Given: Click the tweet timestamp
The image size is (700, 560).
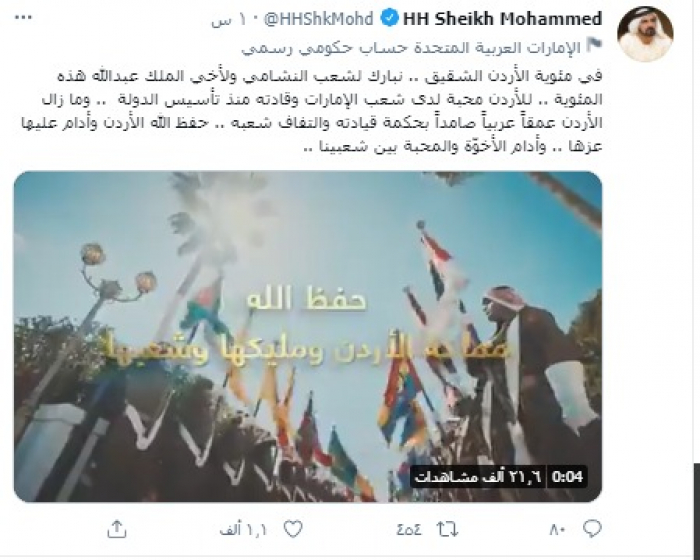Looking at the screenshot, I should coord(232,21).
